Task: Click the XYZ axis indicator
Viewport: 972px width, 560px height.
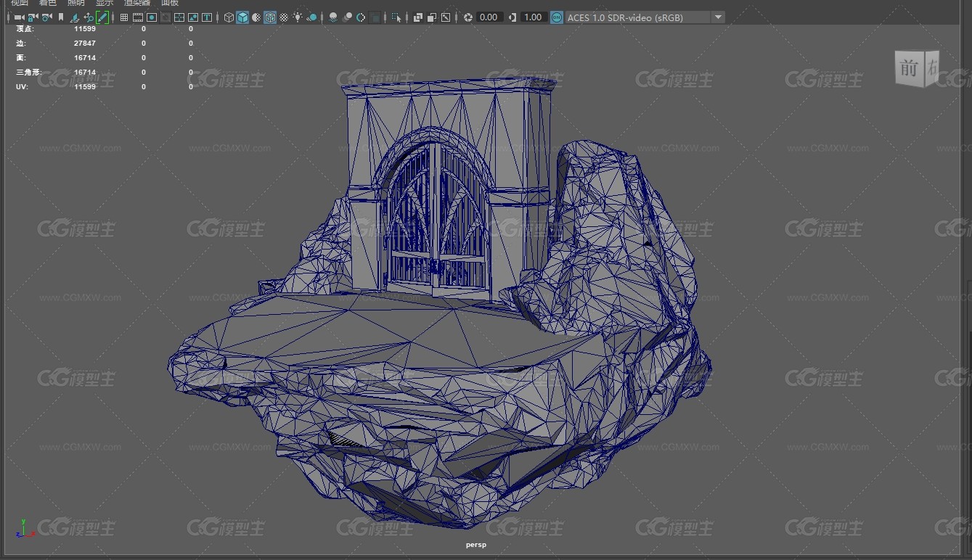Action: [25, 527]
